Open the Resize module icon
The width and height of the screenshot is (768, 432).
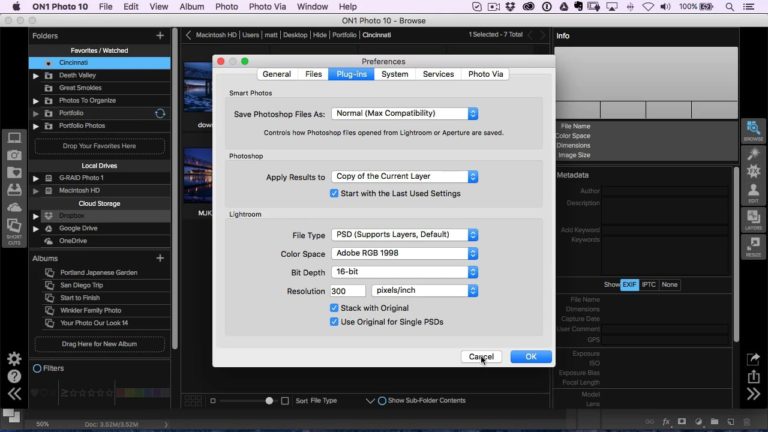point(753,247)
